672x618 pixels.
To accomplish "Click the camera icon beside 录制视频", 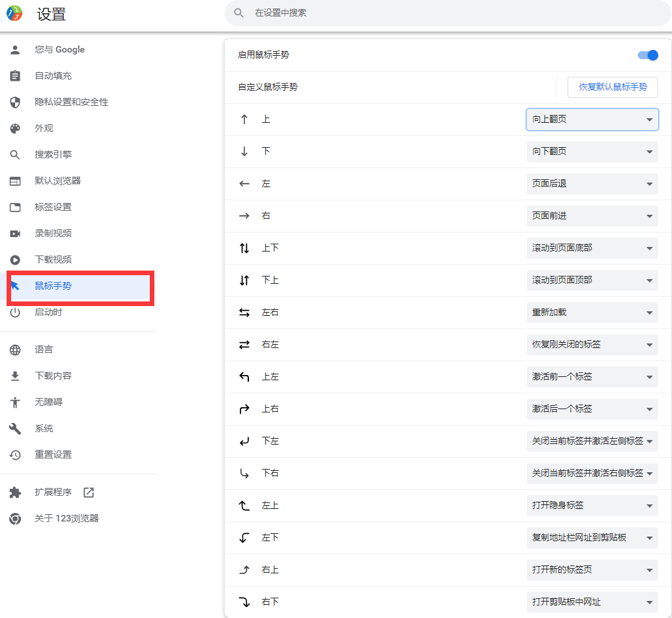I will (15, 234).
